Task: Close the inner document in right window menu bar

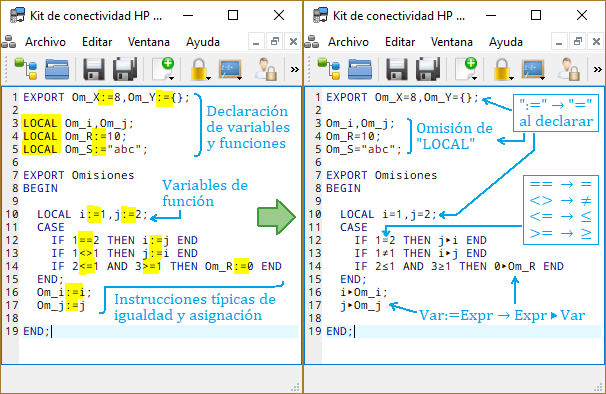Action: pos(596,42)
